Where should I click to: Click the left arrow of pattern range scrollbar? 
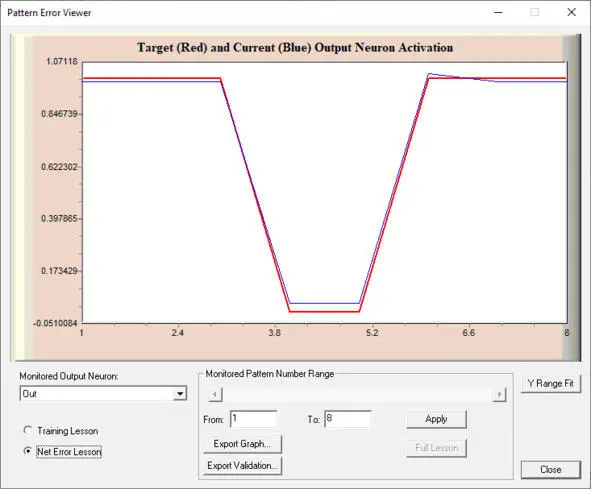coord(215,394)
